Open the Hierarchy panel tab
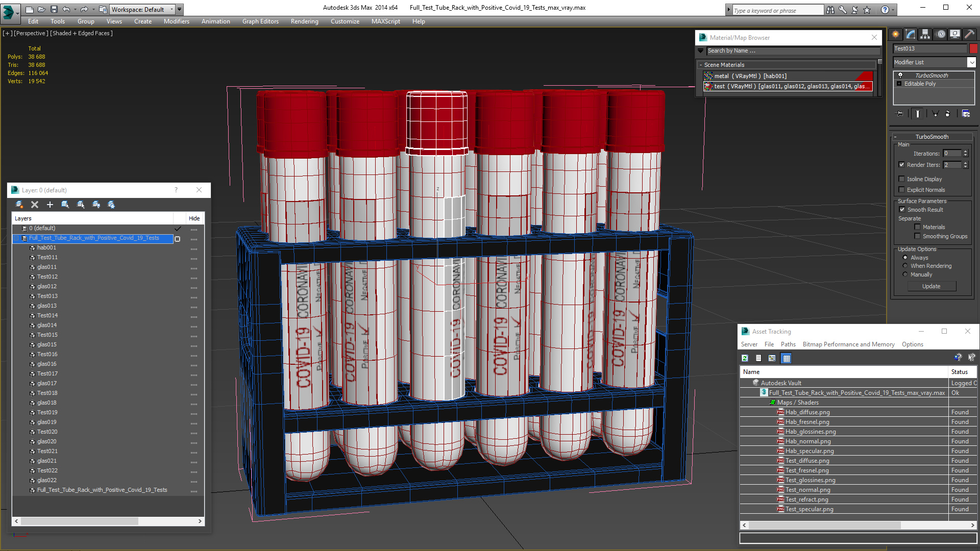Screen dimensions: 980x551 pyautogui.click(x=925, y=34)
